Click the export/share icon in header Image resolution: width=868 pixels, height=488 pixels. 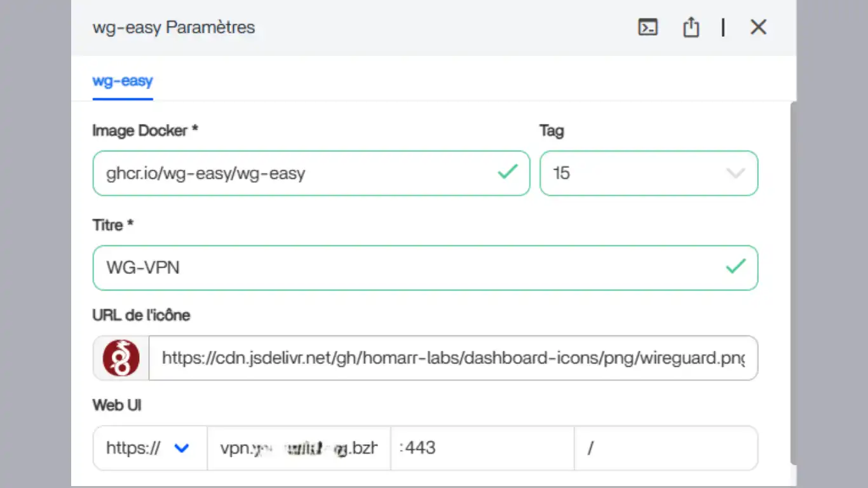[691, 27]
